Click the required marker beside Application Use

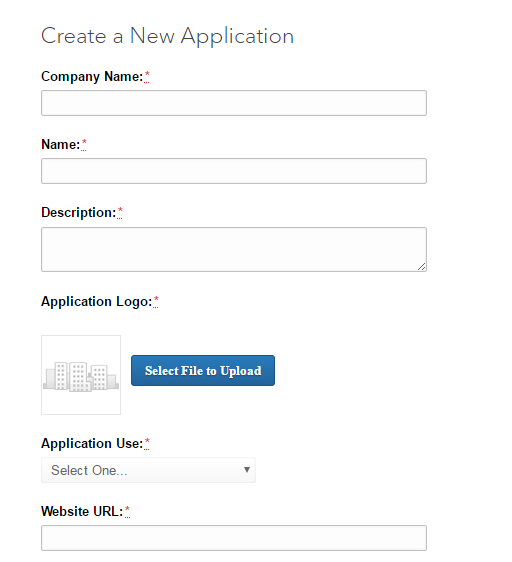click(x=147, y=443)
